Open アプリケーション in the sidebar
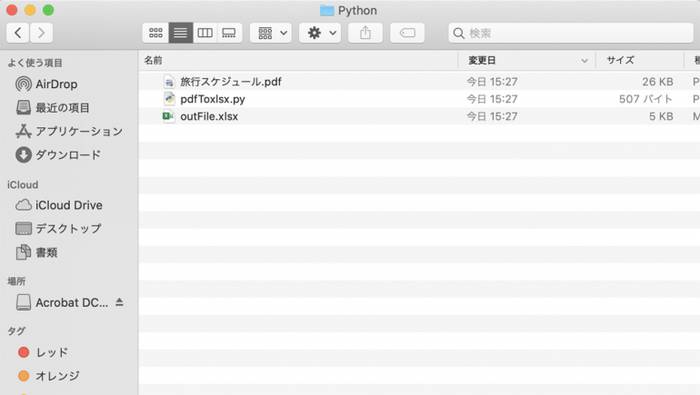This screenshot has height=395, width=700. point(79,131)
